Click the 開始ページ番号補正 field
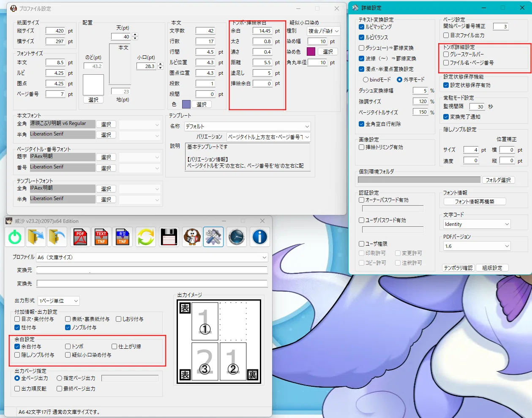The height and width of the screenshot is (418, 532). pyautogui.click(x=501, y=27)
